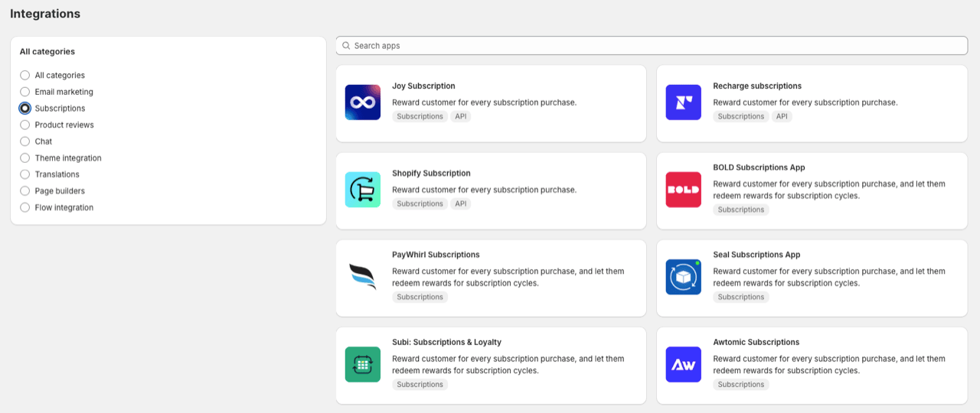The image size is (980, 413).
Task: Choose the Chat category radio
Action: tap(25, 141)
